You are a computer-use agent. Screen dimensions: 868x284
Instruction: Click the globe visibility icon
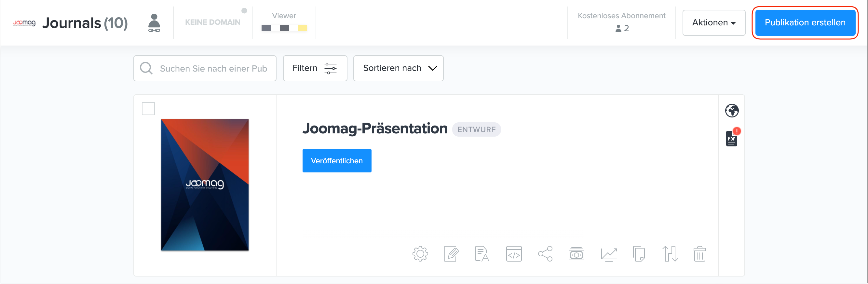pos(732,111)
